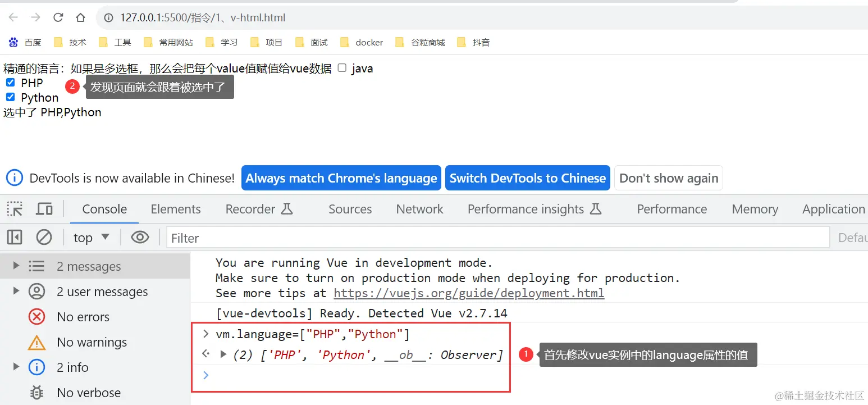Uncheck the Python checkbox
868x405 pixels.
point(10,97)
